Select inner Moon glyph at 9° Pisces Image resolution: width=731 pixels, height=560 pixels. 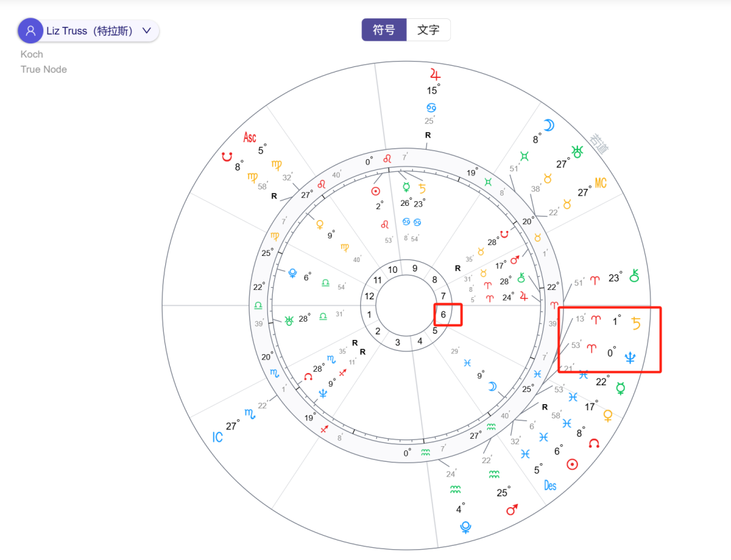pos(492,387)
